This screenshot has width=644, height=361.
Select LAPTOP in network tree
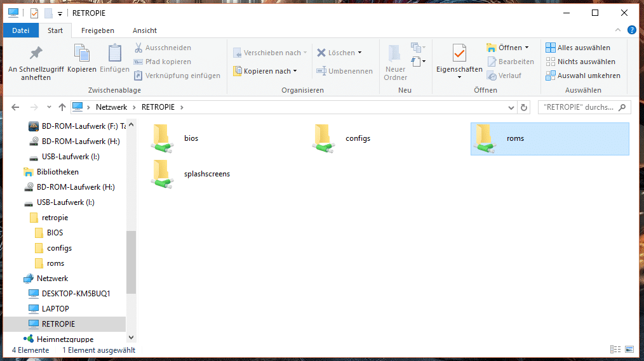pyautogui.click(x=48, y=308)
